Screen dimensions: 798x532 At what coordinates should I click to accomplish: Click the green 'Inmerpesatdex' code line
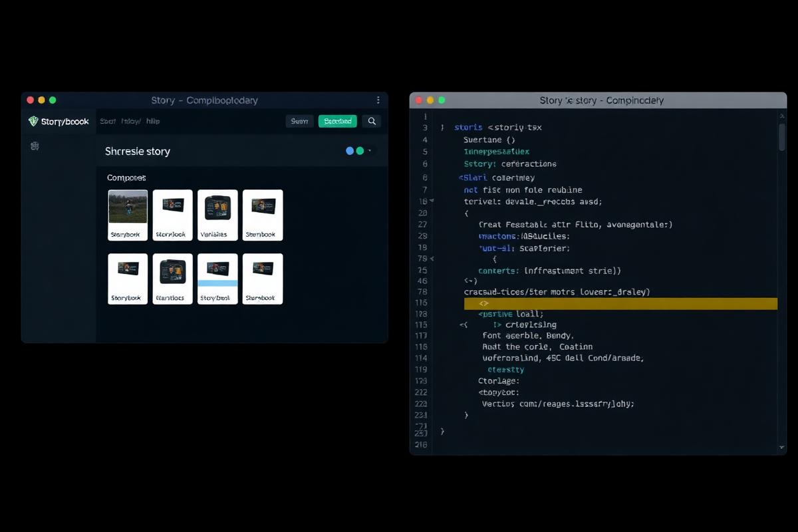[x=497, y=152]
